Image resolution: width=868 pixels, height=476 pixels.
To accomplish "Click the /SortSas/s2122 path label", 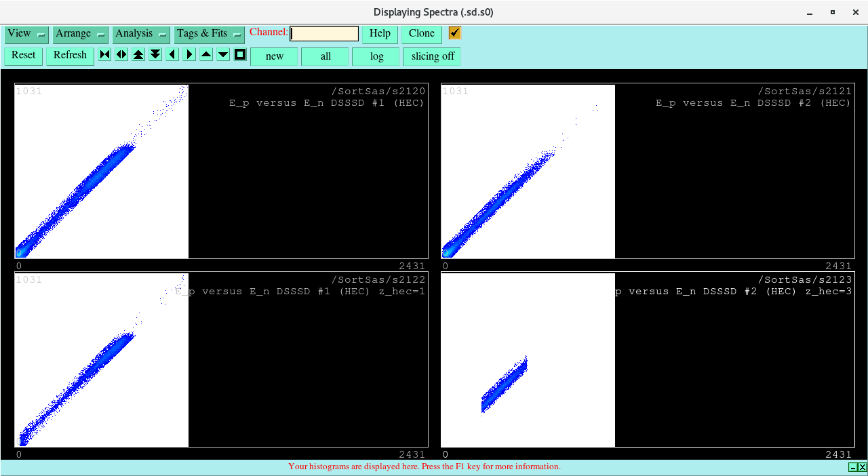I will tap(378, 279).
